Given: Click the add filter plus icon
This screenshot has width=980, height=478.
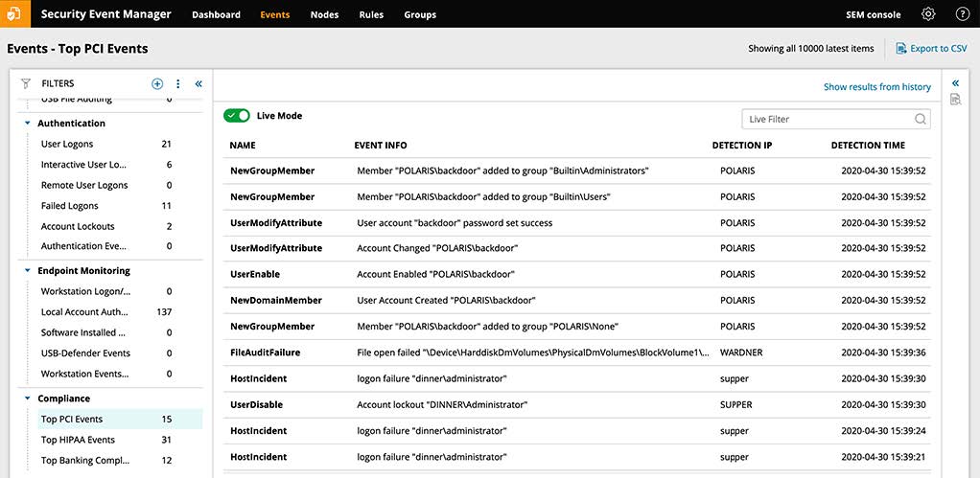Looking at the screenshot, I should 157,83.
